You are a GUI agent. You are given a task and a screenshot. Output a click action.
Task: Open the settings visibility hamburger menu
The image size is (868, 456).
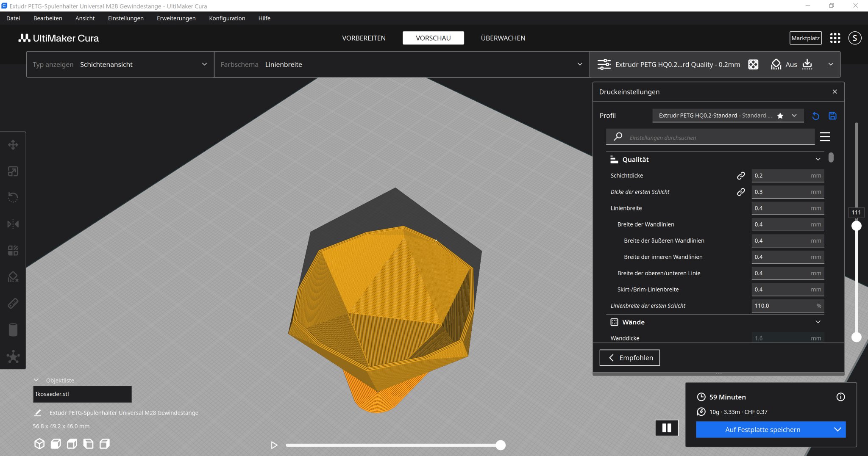(825, 137)
